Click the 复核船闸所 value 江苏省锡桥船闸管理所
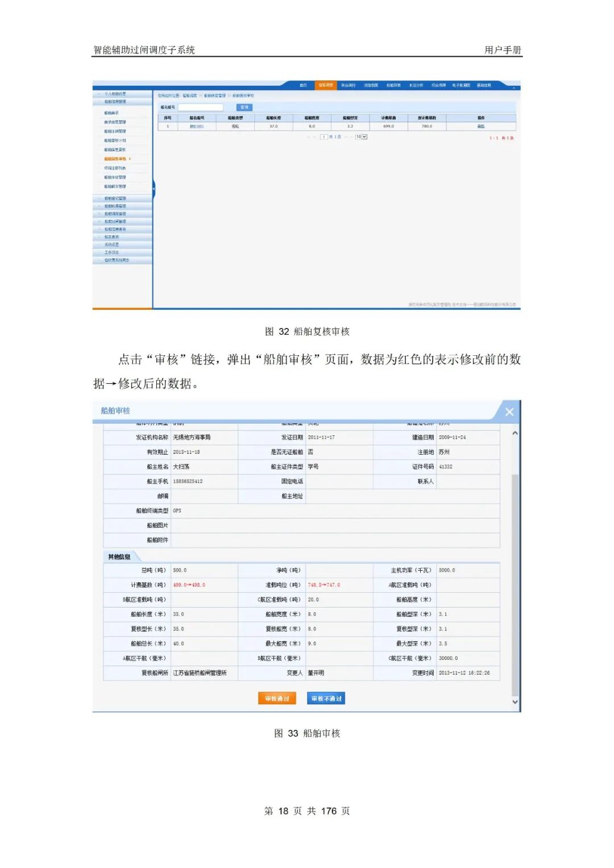 (x=200, y=673)
